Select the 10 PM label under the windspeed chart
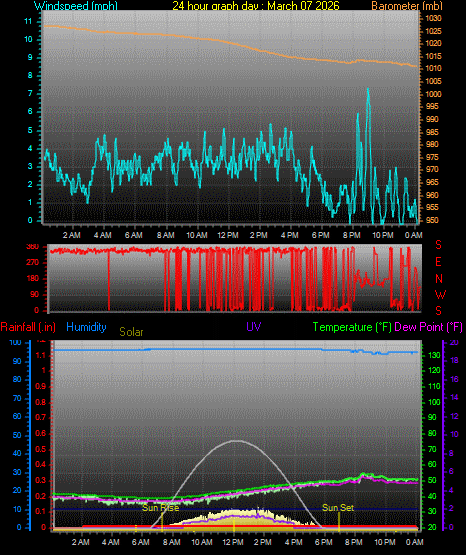The height and width of the screenshot is (555, 466). (x=382, y=235)
